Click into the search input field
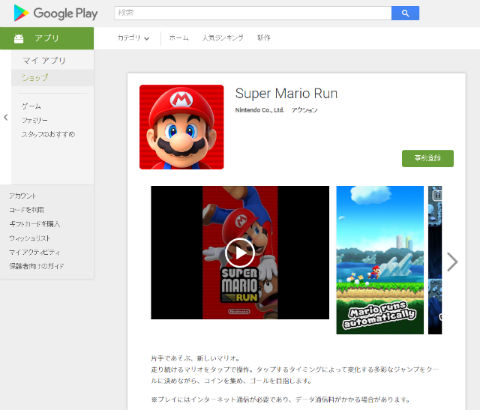Image resolution: width=480 pixels, height=410 pixels. point(253,13)
